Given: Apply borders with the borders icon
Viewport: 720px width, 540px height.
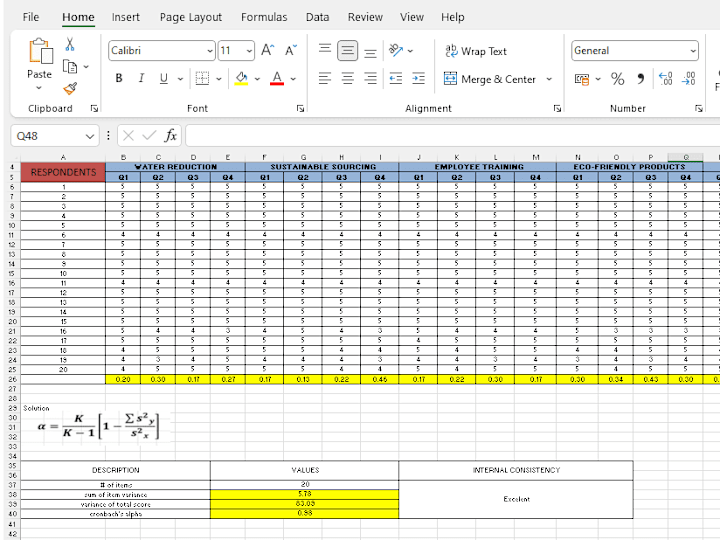Looking at the screenshot, I should click(x=202, y=79).
